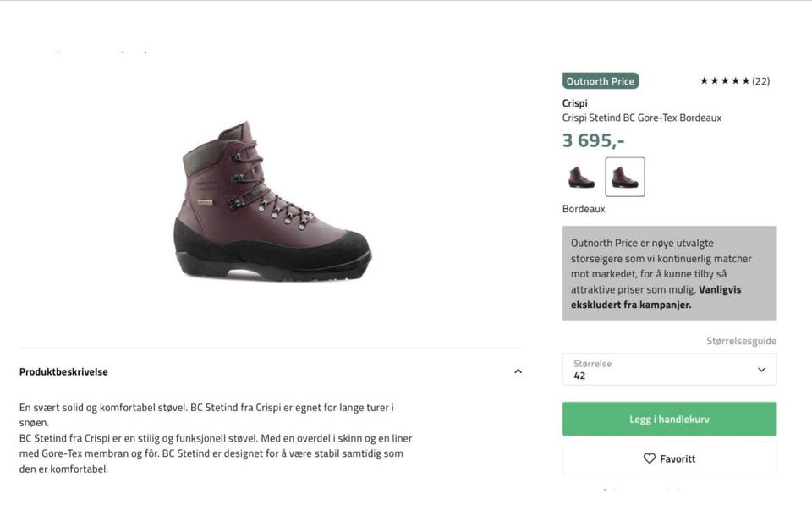Click the Produktbeskrivelse section heading
This screenshot has width=812, height=505.
tap(63, 371)
